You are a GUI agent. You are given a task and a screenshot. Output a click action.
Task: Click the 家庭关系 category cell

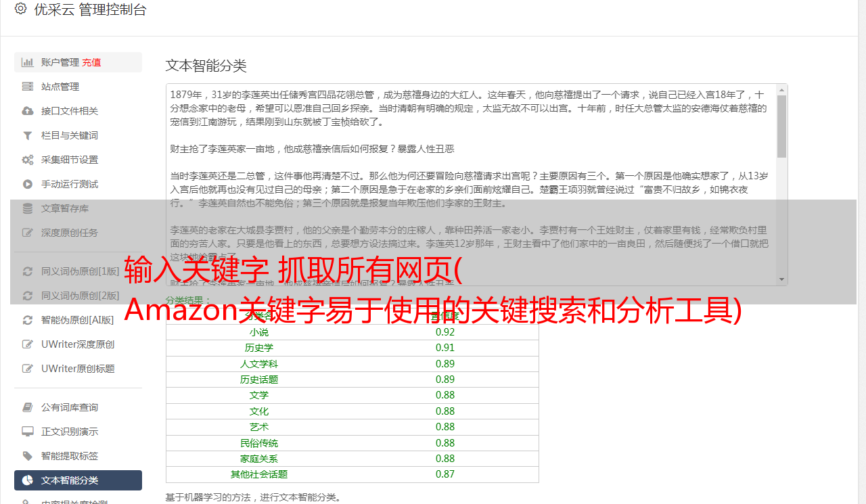259,459
